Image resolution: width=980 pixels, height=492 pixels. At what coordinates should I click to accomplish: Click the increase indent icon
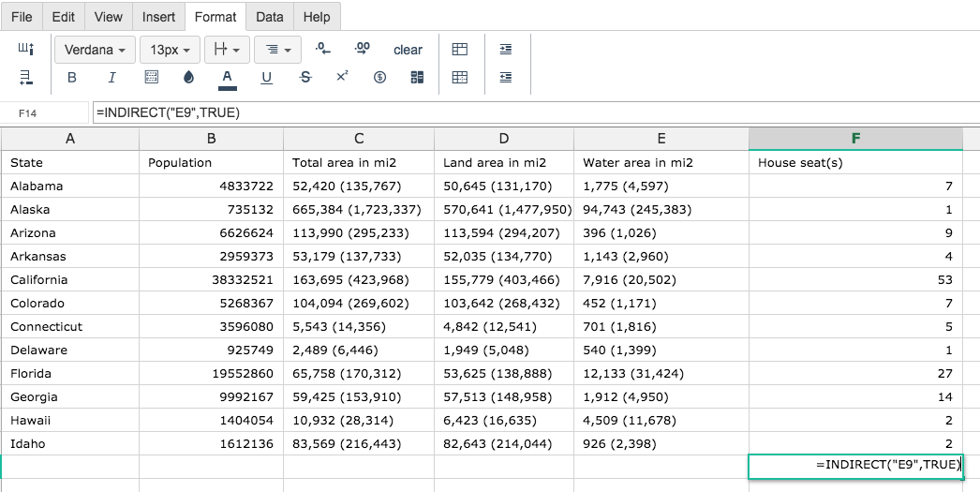click(506, 49)
